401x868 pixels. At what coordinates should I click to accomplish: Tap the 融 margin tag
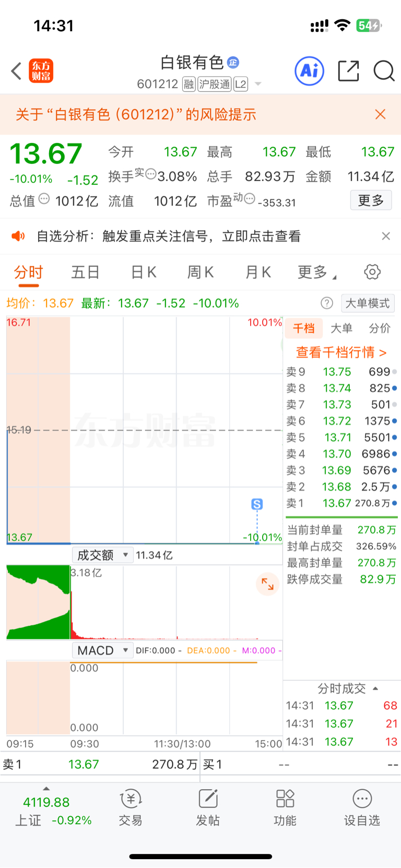click(189, 84)
